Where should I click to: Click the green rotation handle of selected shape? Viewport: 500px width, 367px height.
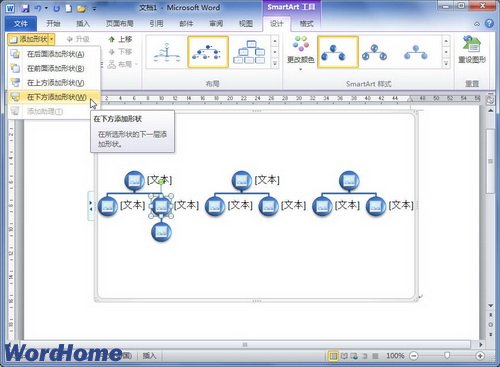pyautogui.click(x=161, y=182)
